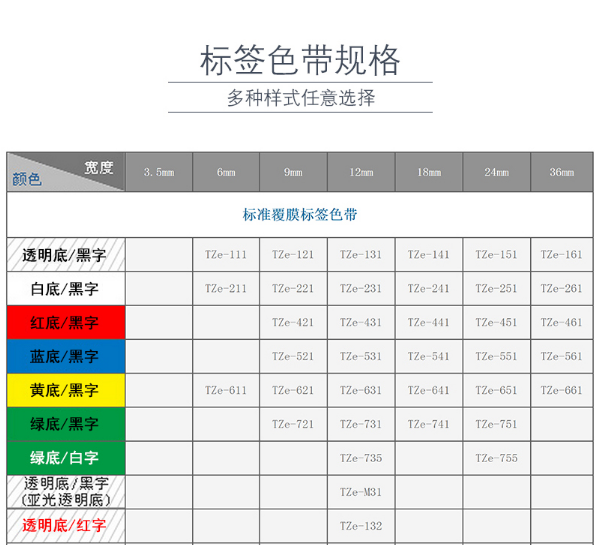This screenshot has width=601, height=545.
Task: Click cell TZe-421
Action: pyautogui.click(x=293, y=322)
